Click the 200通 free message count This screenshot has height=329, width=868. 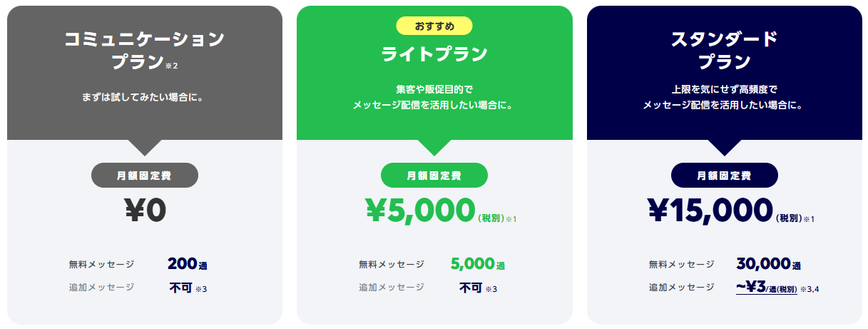click(x=188, y=264)
